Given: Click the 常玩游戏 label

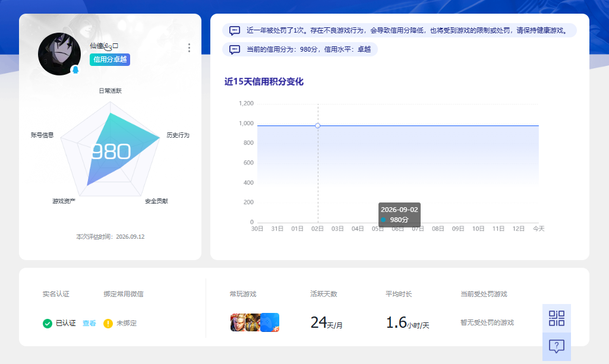Looking at the screenshot, I should [x=243, y=294].
